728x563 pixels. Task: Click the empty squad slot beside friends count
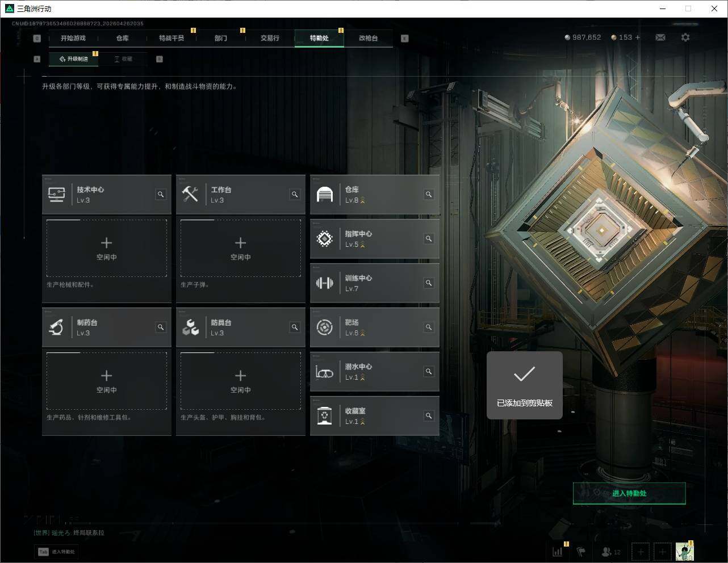641,551
